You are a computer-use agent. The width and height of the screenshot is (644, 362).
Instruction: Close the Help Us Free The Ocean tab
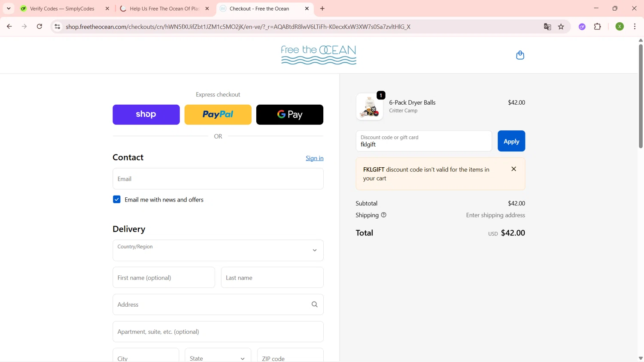(x=207, y=9)
